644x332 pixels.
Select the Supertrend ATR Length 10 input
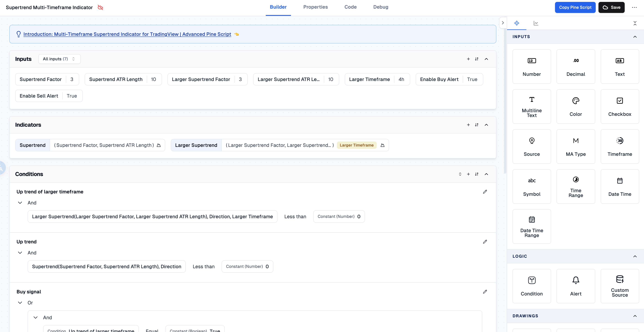(123, 79)
